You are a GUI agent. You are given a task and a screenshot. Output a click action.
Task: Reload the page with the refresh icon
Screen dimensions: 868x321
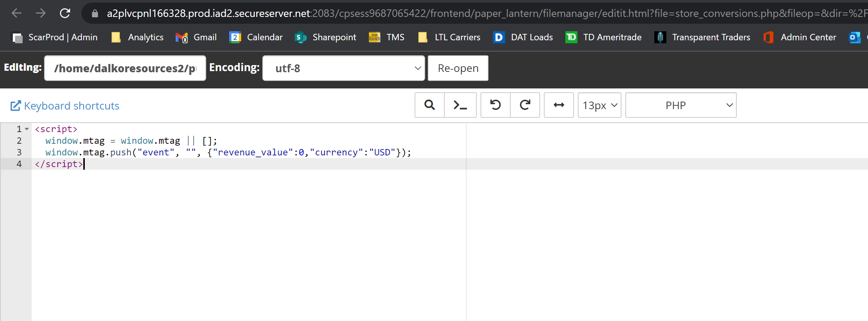tap(65, 13)
